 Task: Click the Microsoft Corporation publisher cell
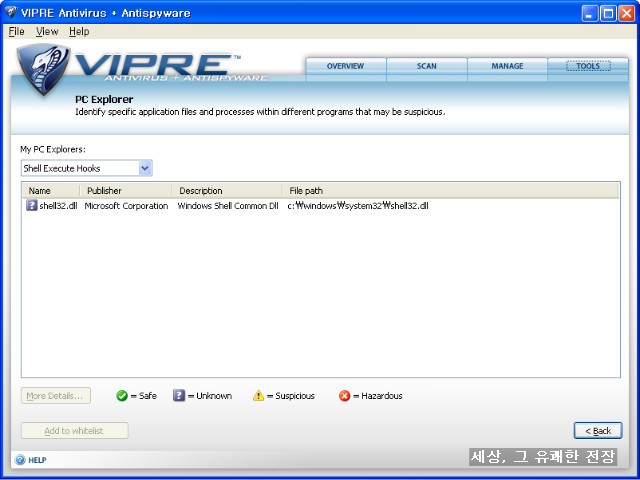126,206
